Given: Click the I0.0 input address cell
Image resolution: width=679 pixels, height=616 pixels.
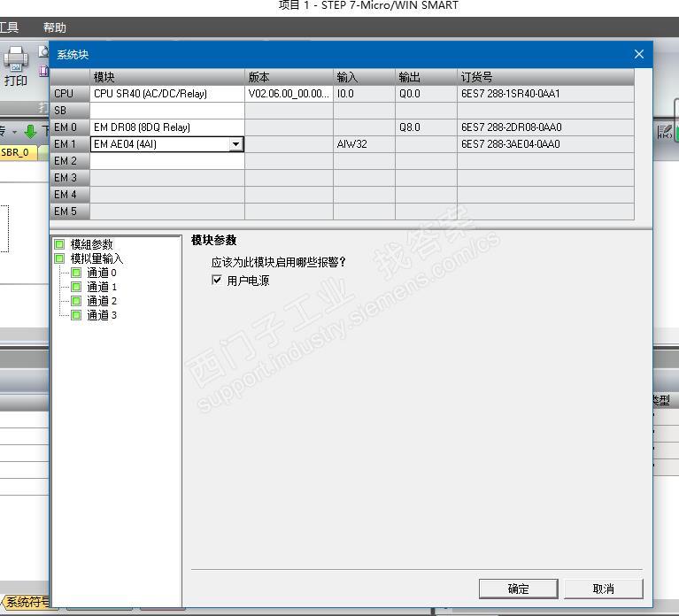Looking at the screenshot, I should point(364,94).
